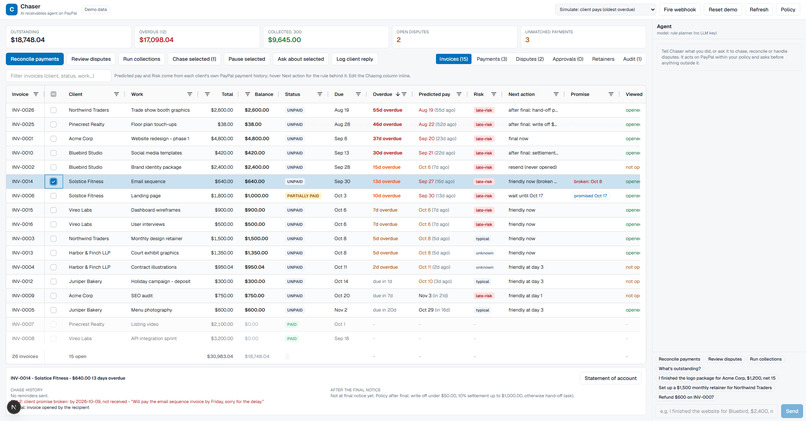The image size is (806, 421).
Task: Click Chase selected (1) button
Action: (194, 59)
